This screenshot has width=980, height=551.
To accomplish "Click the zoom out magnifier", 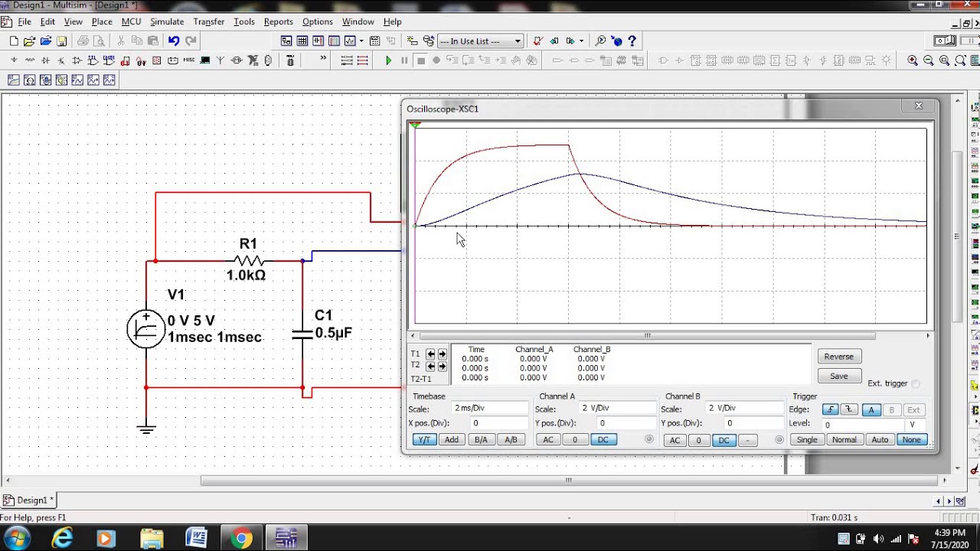I will 929,60.
